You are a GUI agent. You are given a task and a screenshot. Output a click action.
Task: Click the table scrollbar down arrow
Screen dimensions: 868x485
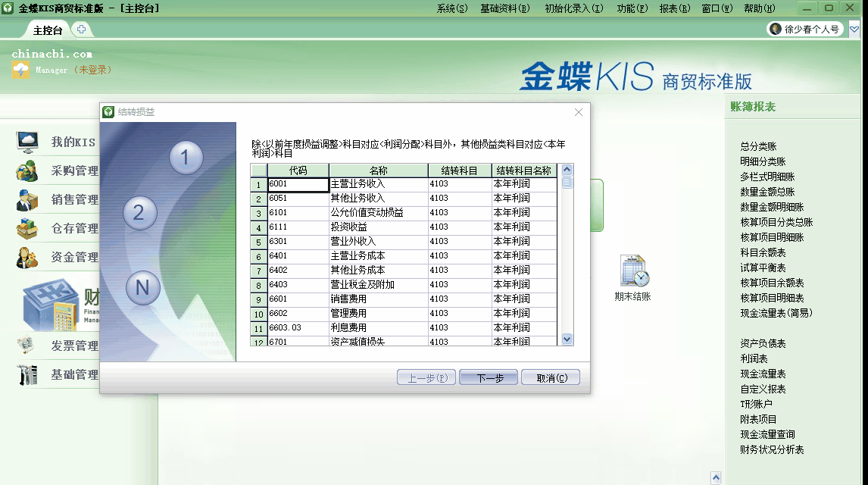coord(567,339)
